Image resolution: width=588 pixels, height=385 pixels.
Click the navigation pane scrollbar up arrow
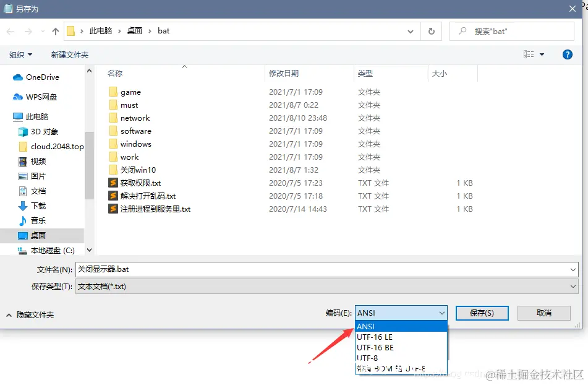(89, 71)
